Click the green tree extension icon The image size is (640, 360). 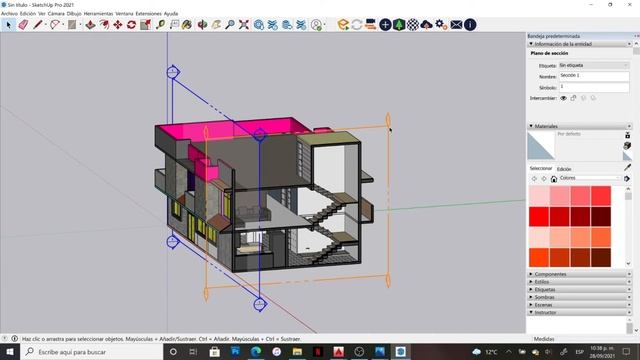(399, 25)
